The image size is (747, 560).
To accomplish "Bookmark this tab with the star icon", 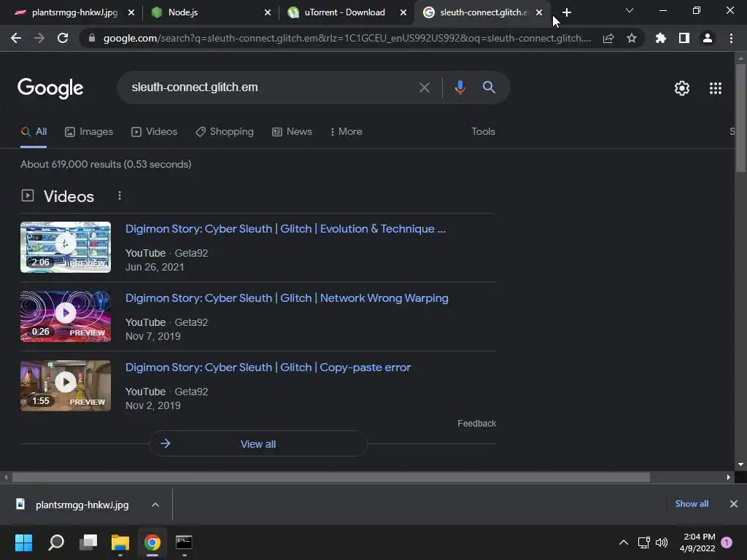I will pos(632,38).
